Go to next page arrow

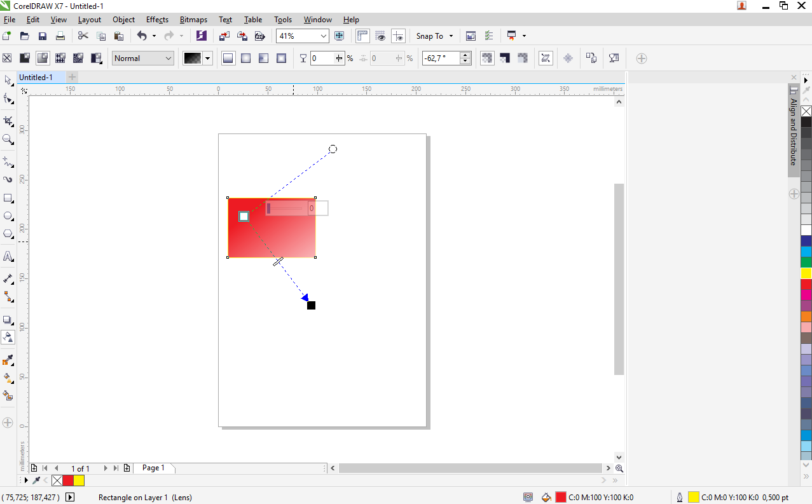point(106,468)
